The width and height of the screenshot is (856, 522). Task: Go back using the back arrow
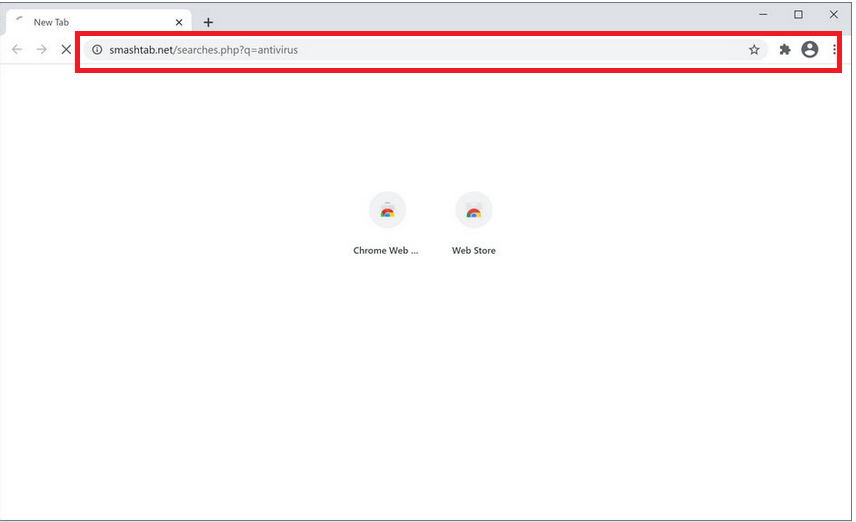[x=17, y=50]
